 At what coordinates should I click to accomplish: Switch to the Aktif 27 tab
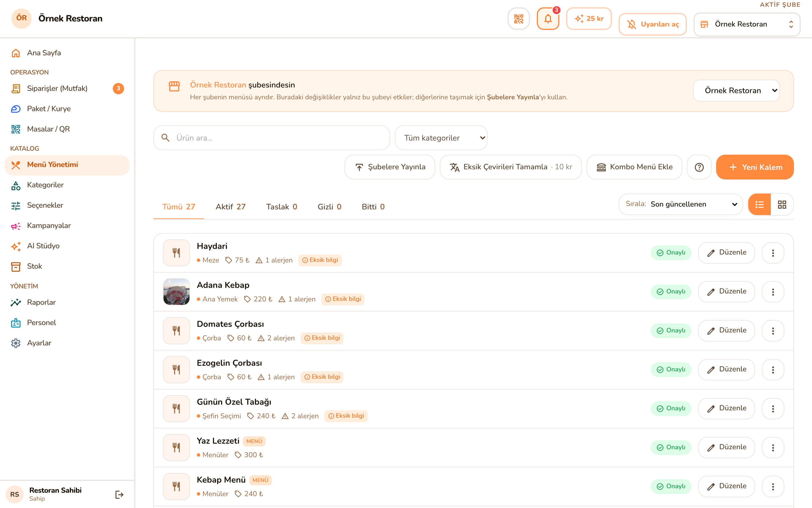click(231, 207)
